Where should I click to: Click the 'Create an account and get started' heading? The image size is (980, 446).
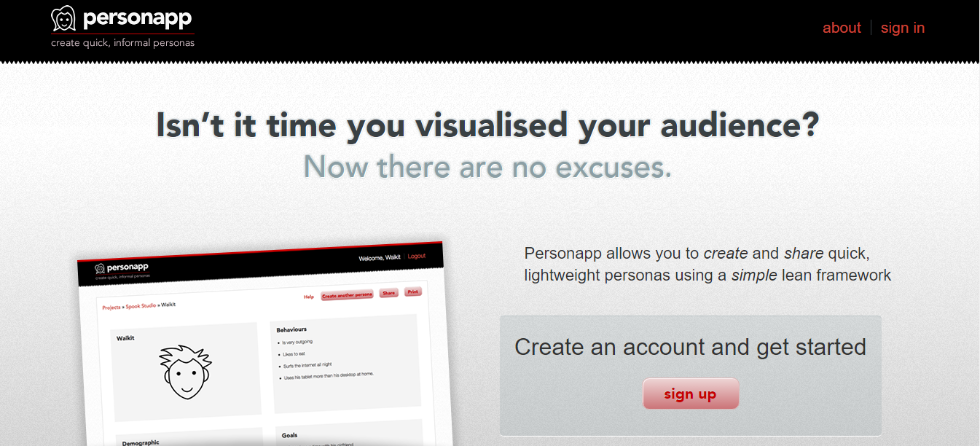[x=690, y=347]
